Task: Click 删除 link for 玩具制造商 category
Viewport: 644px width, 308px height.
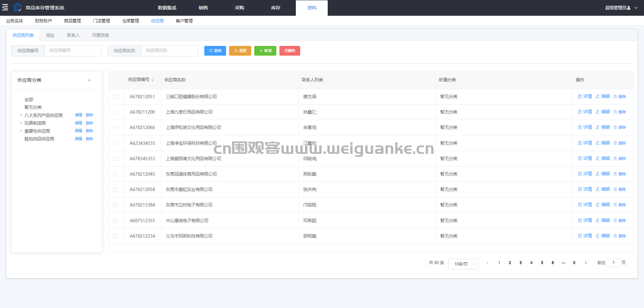Action: (x=90, y=123)
